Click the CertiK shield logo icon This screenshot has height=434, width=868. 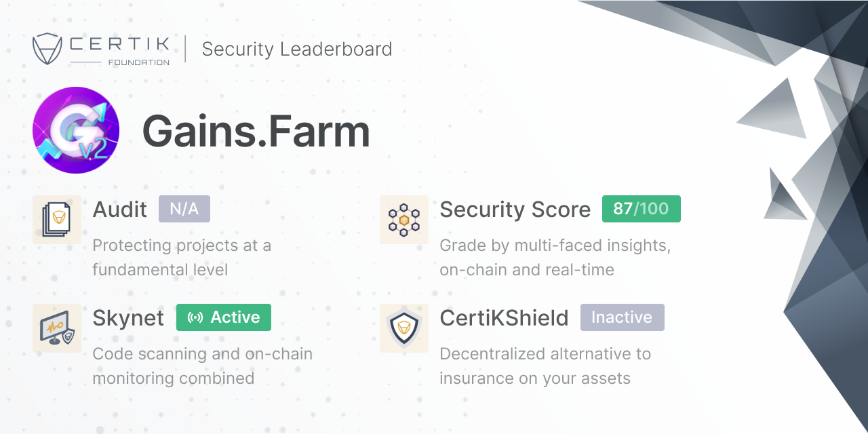point(47,49)
